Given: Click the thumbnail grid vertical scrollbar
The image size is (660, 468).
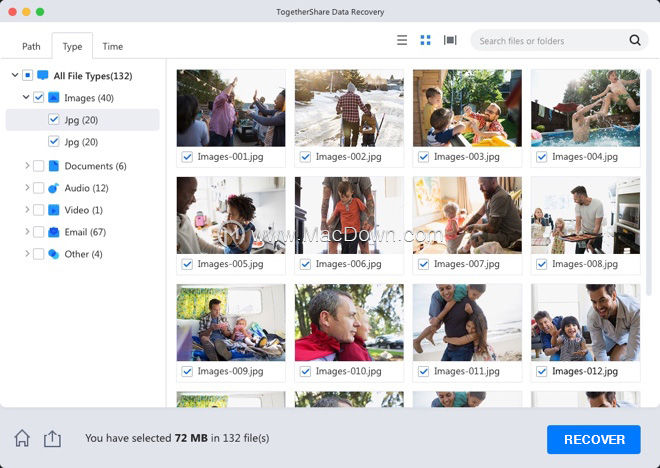Looking at the screenshot, I should (649, 182).
